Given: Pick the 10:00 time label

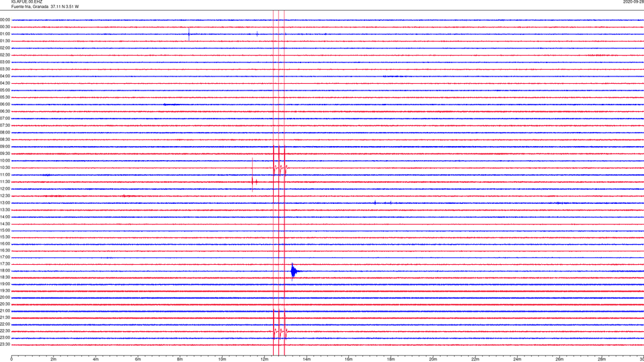Looking at the screenshot, I should click(5, 161).
